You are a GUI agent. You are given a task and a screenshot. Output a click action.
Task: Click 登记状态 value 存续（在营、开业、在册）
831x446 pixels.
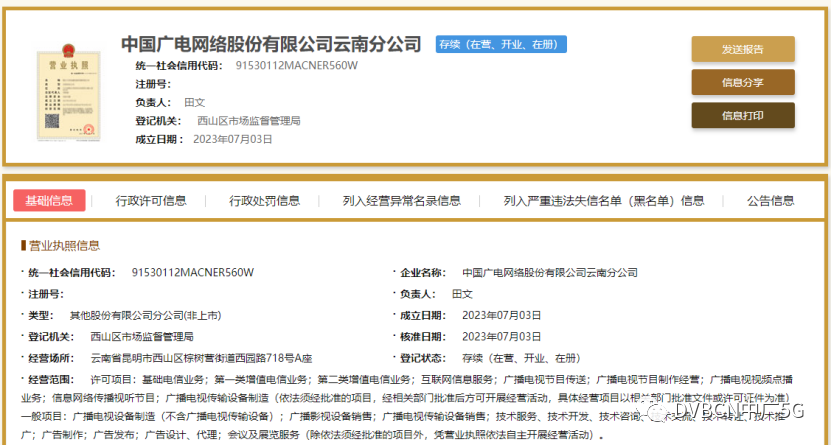521,359
